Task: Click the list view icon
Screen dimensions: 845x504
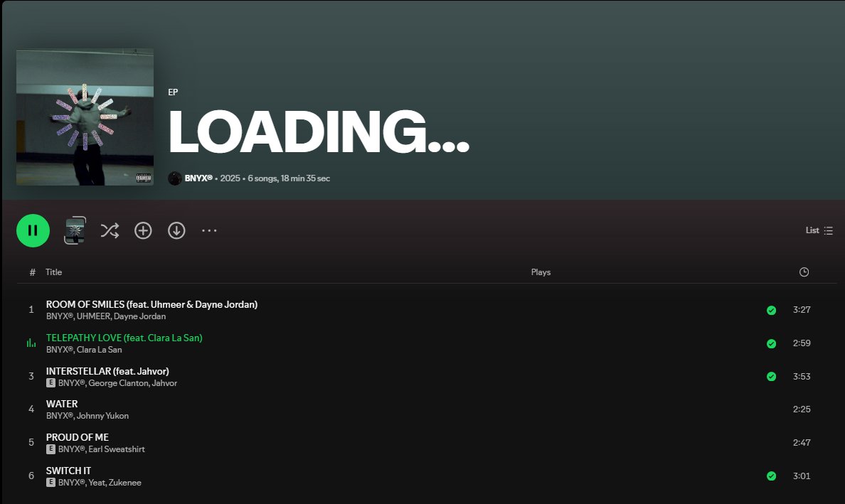Action: point(829,230)
